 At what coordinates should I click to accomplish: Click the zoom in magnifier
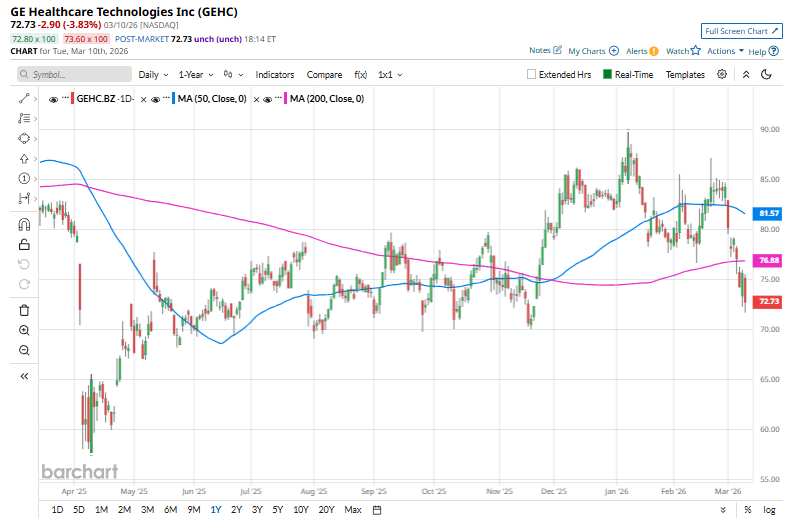(24, 330)
